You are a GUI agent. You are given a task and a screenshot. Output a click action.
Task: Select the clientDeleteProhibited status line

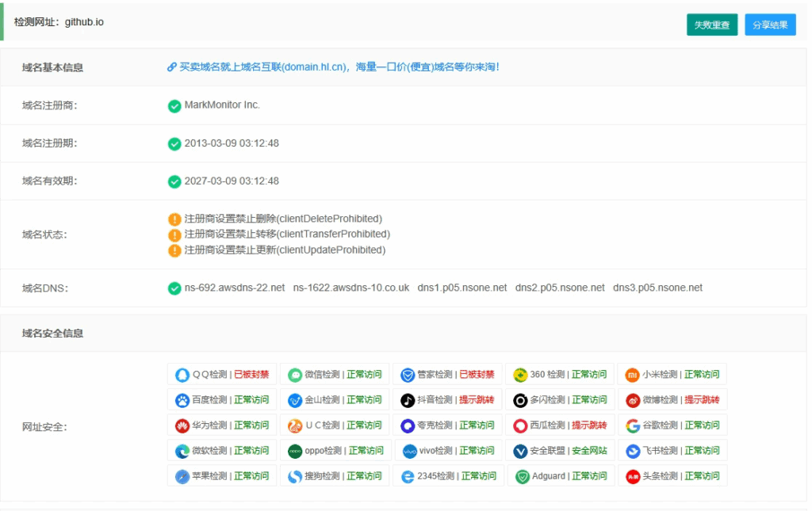click(283, 219)
